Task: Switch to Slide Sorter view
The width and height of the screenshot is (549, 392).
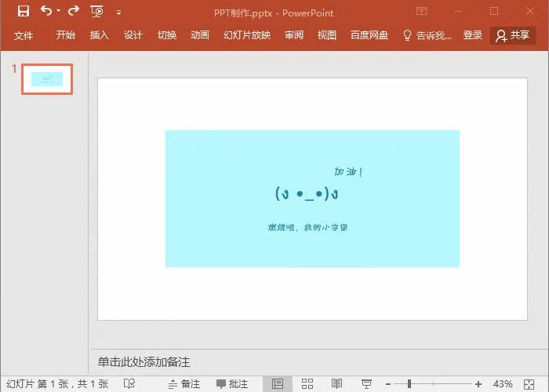Action: pyautogui.click(x=307, y=383)
